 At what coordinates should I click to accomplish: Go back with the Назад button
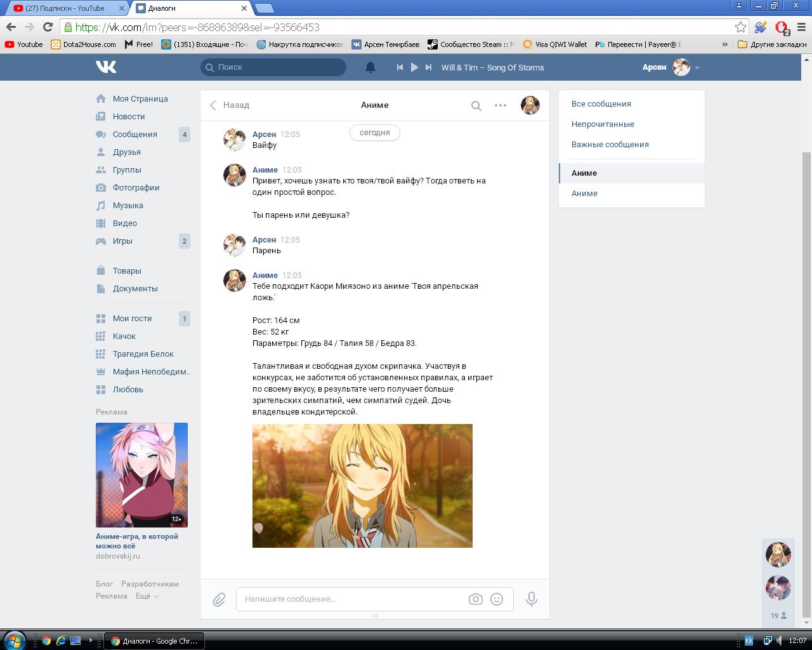pos(230,105)
